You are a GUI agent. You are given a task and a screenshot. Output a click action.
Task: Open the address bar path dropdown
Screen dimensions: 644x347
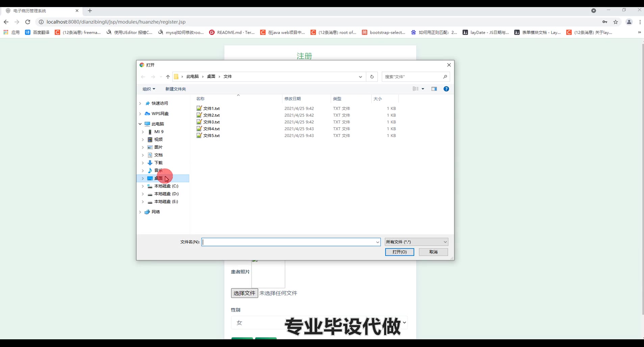click(x=361, y=77)
